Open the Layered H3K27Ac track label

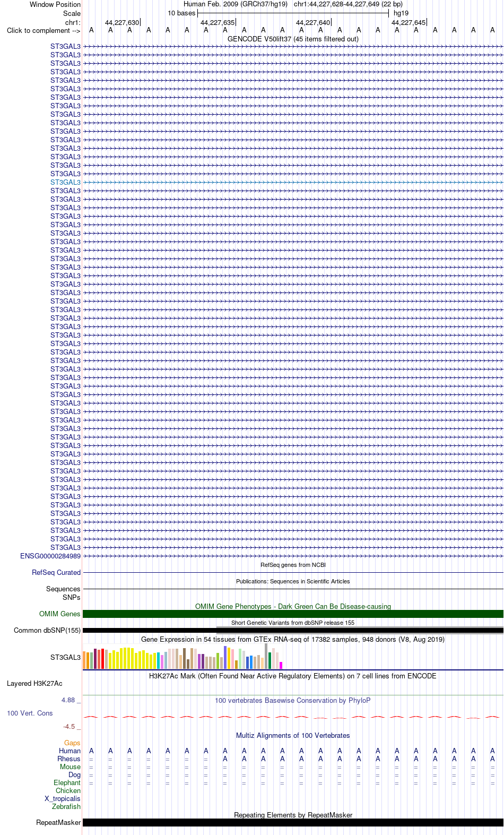click(x=34, y=683)
